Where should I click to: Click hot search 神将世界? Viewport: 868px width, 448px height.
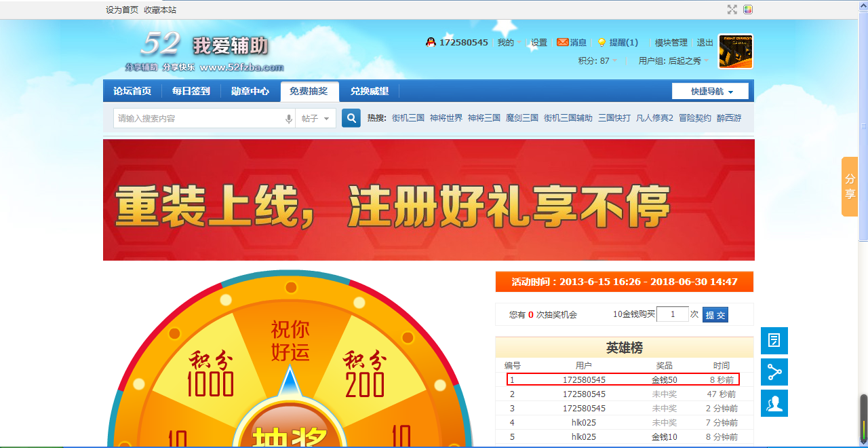pyautogui.click(x=446, y=118)
